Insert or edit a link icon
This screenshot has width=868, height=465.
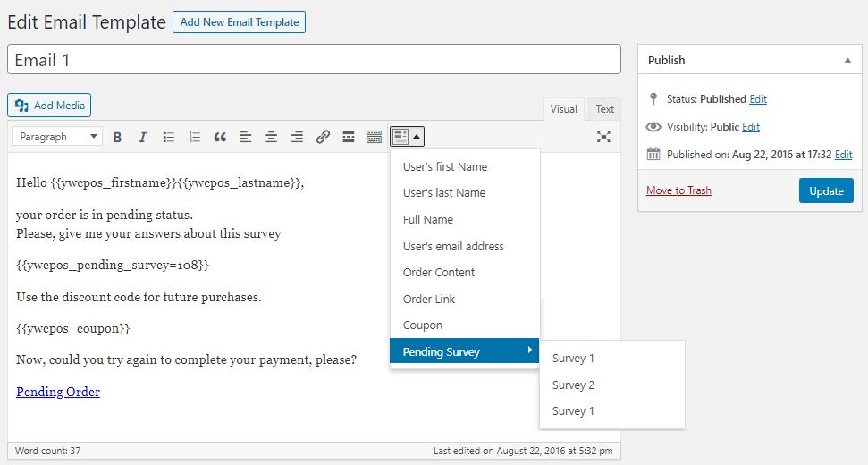[x=323, y=137]
